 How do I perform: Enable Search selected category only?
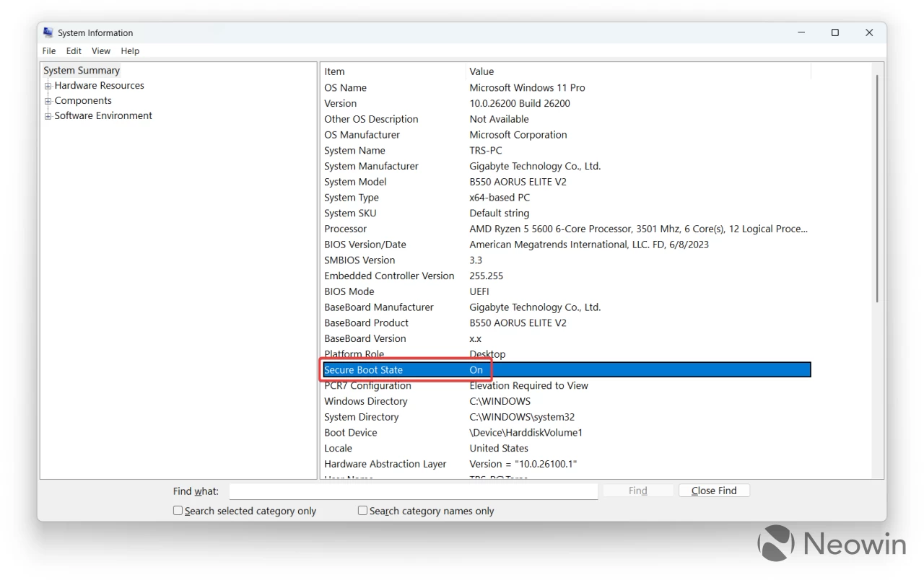[x=178, y=510]
